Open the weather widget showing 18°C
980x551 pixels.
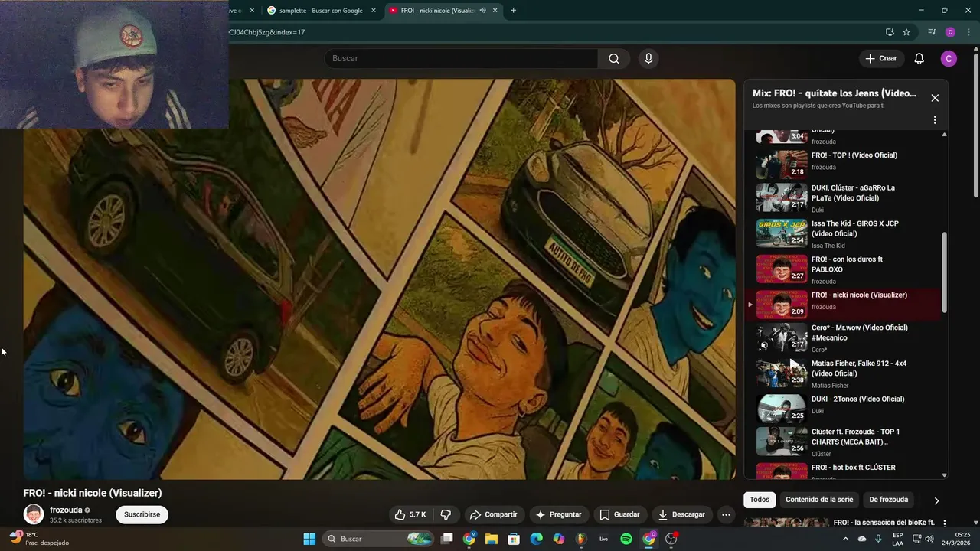click(x=40, y=539)
